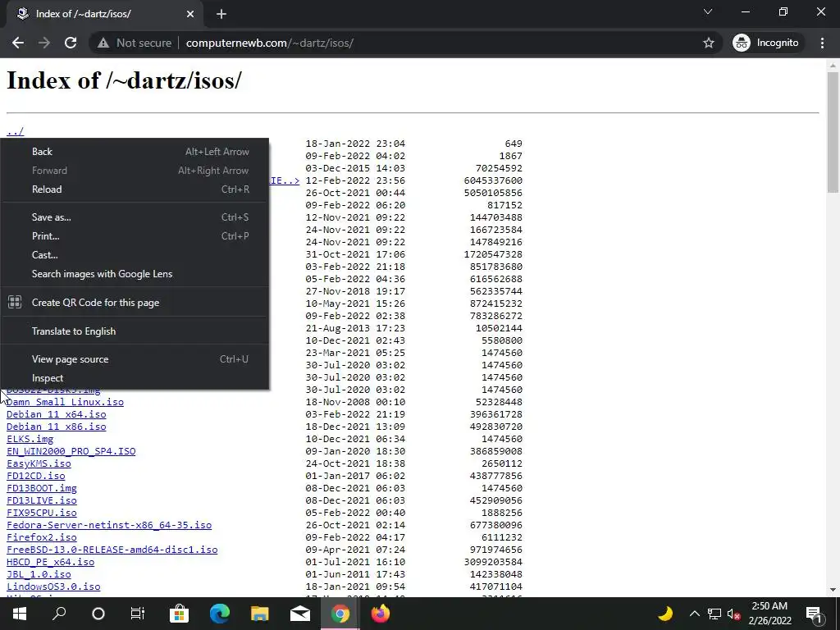
Task: Open the notification center icon
Action: pos(814,614)
